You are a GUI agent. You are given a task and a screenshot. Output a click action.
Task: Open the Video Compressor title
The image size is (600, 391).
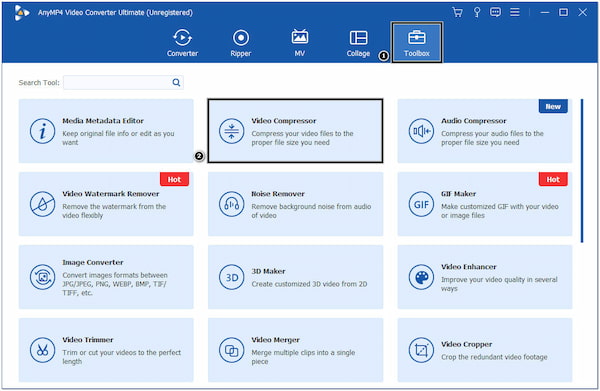click(284, 121)
